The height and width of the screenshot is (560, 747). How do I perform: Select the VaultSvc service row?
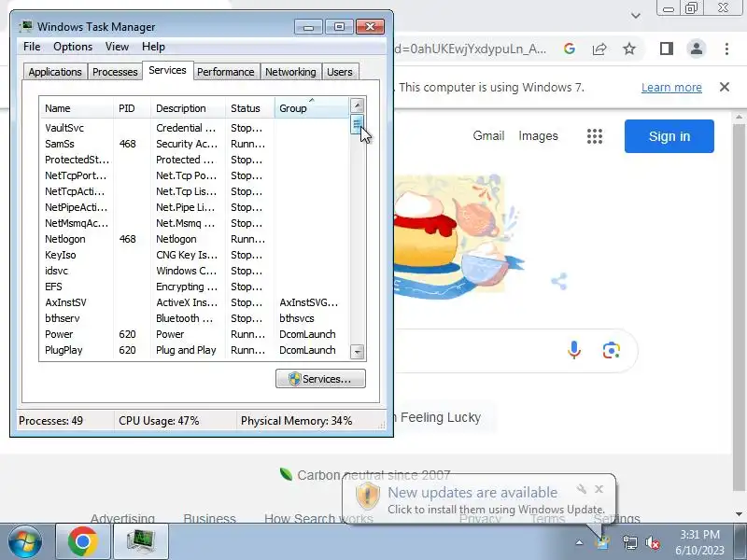[x=194, y=128]
